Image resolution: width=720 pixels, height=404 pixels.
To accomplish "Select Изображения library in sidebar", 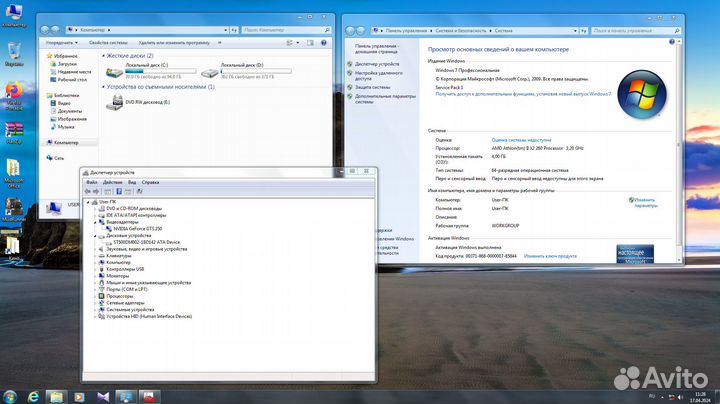I will [x=72, y=119].
